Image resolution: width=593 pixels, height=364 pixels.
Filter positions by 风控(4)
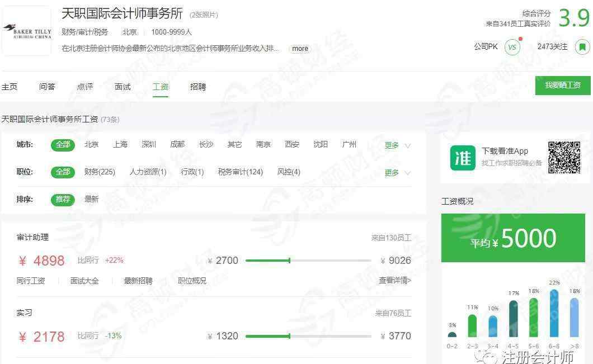(289, 172)
